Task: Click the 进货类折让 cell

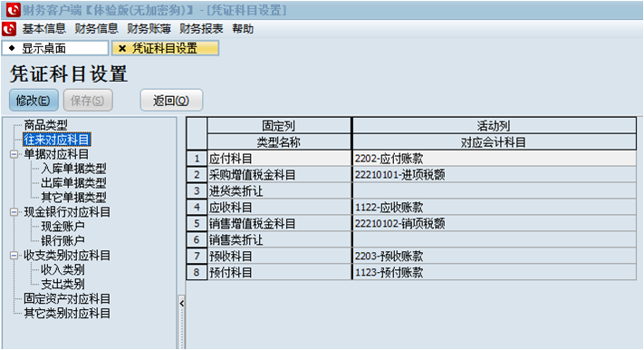Action: pos(279,191)
